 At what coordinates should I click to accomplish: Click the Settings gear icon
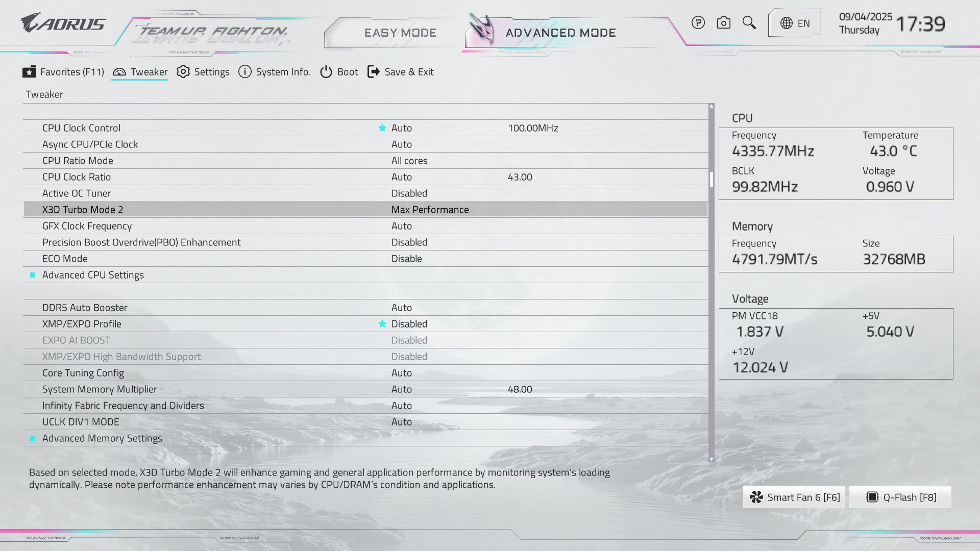coord(183,72)
